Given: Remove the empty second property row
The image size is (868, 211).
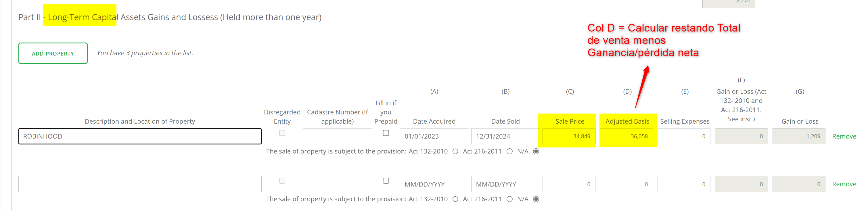Looking at the screenshot, I should [x=844, y=184].
